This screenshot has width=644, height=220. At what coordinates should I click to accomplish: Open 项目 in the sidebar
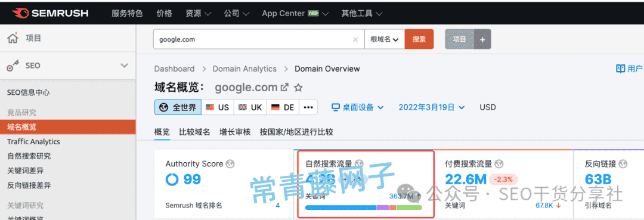33,38
